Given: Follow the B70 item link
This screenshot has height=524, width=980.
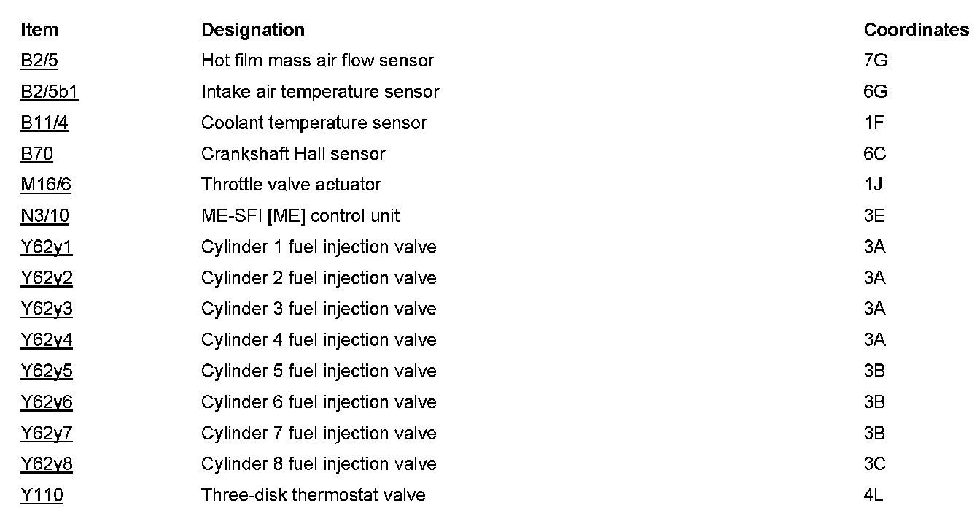Looking at the screenshot, I should (36, 154).
